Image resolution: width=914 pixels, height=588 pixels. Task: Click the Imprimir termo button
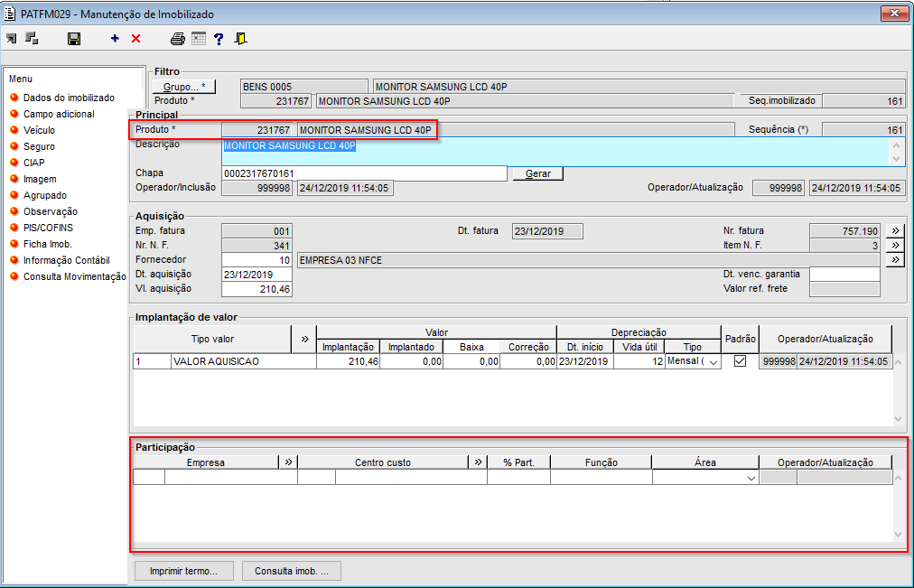[184, 571]
